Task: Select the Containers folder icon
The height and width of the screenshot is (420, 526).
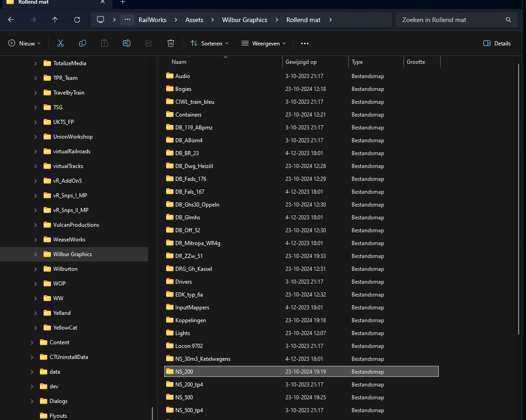Action: (170, 114)
